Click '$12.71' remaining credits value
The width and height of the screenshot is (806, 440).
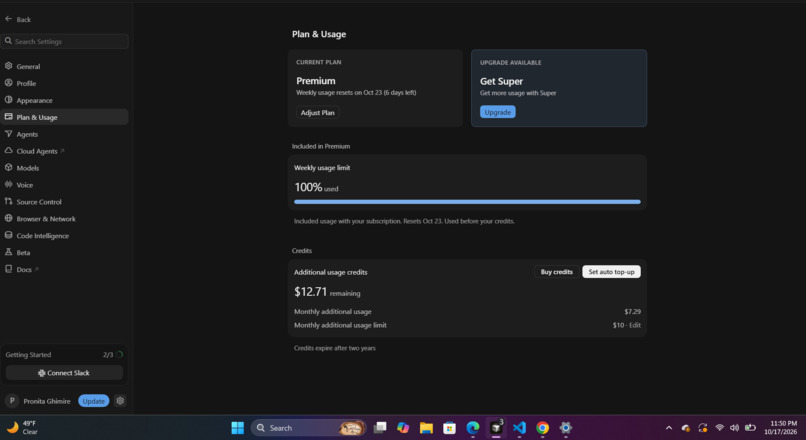[310, 292]
